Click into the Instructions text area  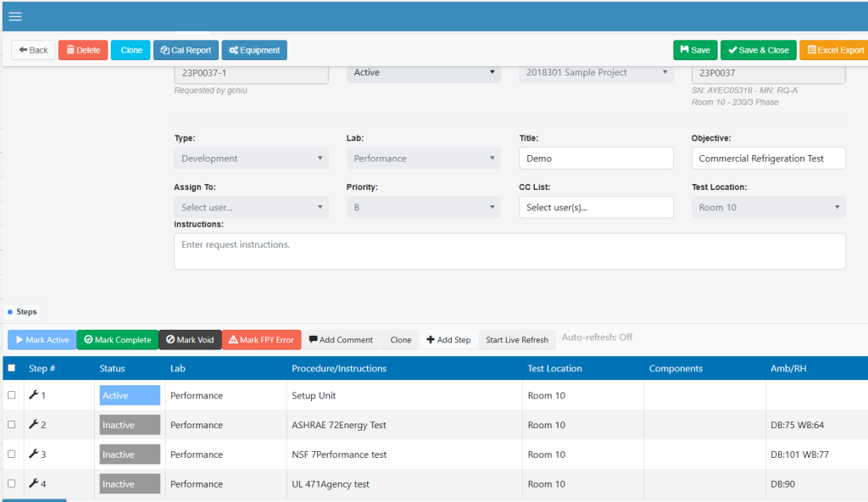pos(509,251)
